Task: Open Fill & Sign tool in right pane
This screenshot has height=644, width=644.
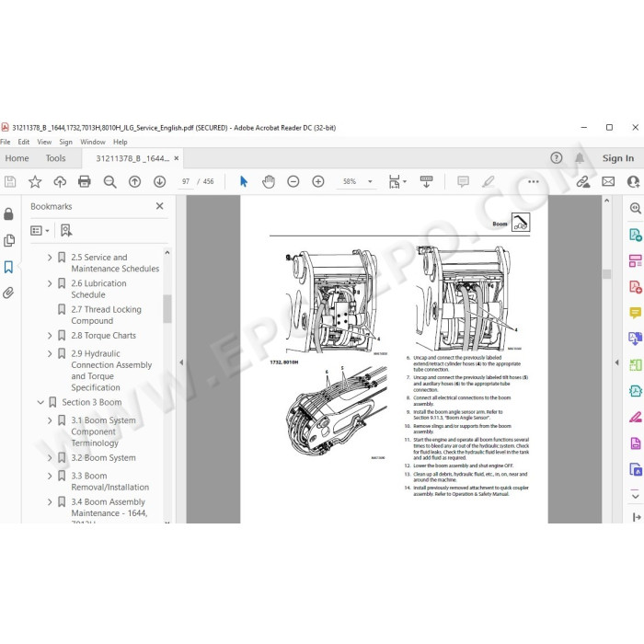Action: (635, 418)
